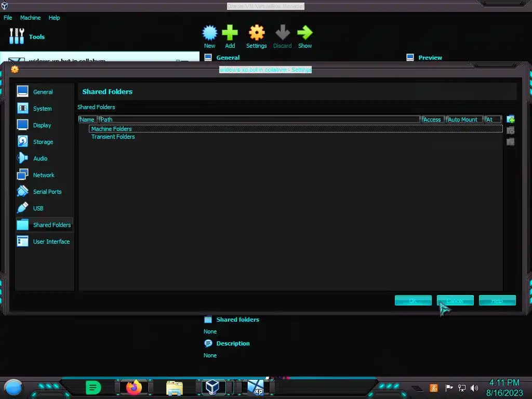The width and height of the screenshot is (532, 399).
Task: Open the Machine menu
Action: click(x=30, y=18)
